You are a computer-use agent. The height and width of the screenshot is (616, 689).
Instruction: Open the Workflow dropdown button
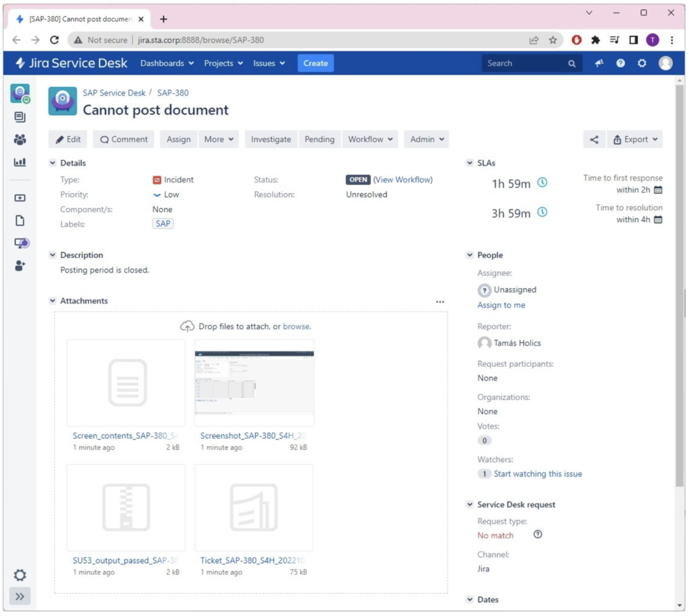pyautogui.click(x=369, y=139)
